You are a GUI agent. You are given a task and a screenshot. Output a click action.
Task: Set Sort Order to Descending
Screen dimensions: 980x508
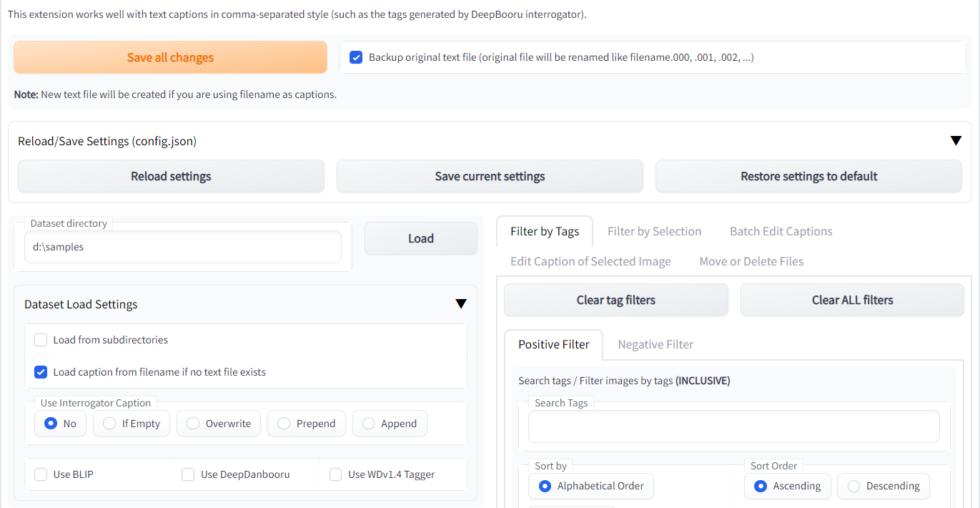click(x=853, y=486)
